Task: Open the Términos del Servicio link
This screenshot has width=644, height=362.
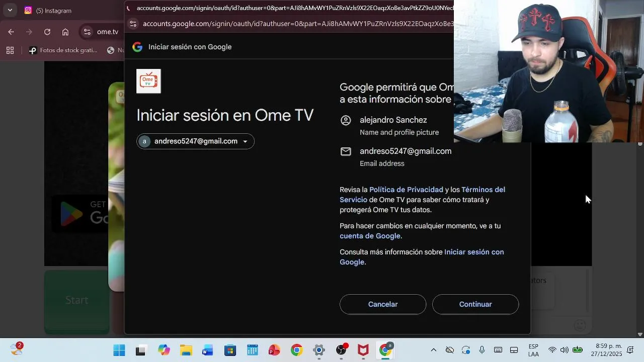Action: pyautogui.click(x=422, y=195)
